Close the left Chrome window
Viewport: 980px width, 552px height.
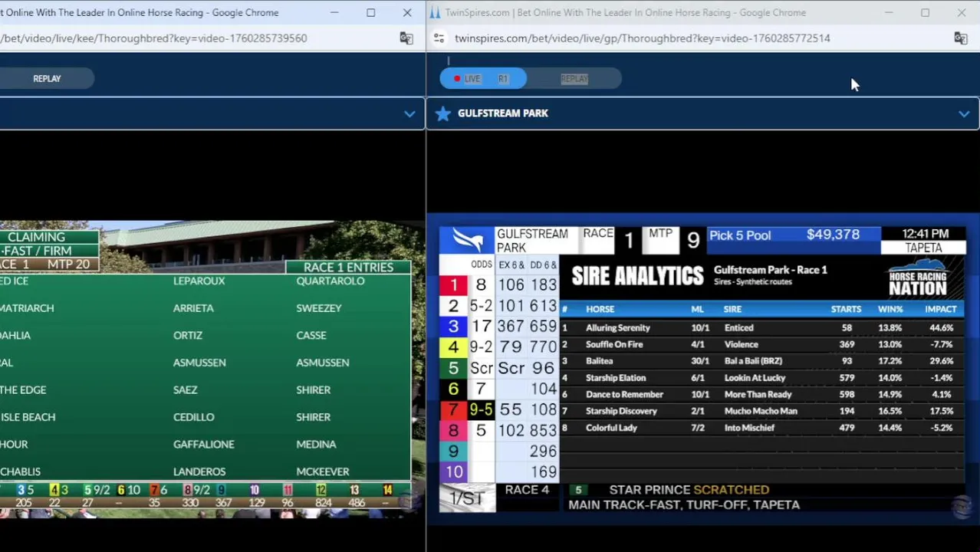tap(407, 12)
